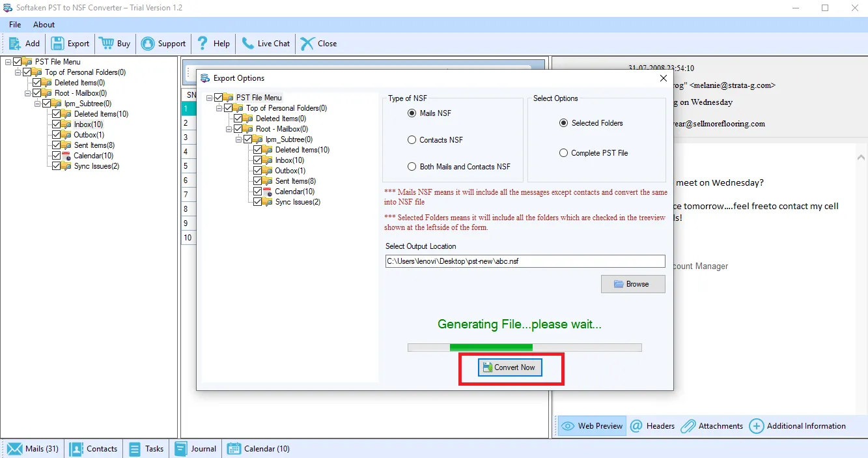
Task: Choose Both Mails and Contacts NSF option
Action: (x=412, y=167)
